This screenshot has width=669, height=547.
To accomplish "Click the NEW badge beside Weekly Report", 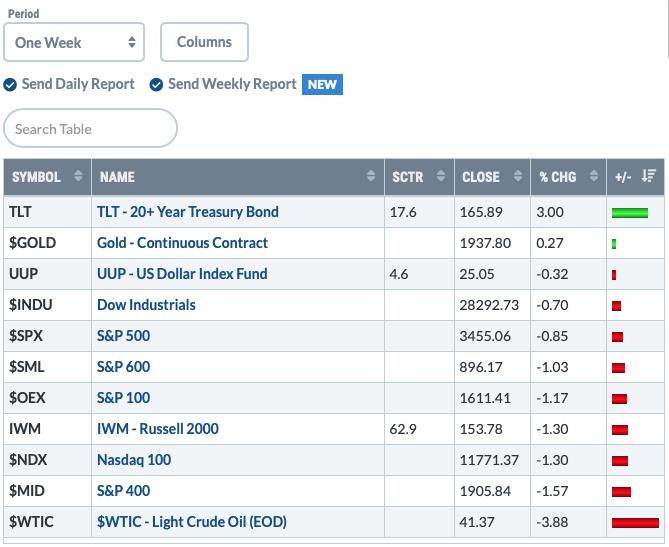I will tap(322, 84).
